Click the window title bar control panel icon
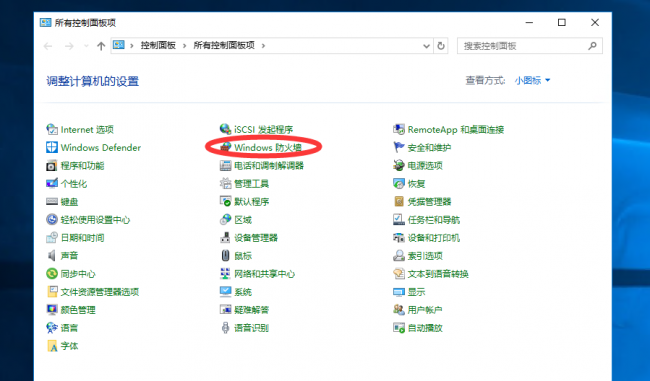 (x=45, y=22)
